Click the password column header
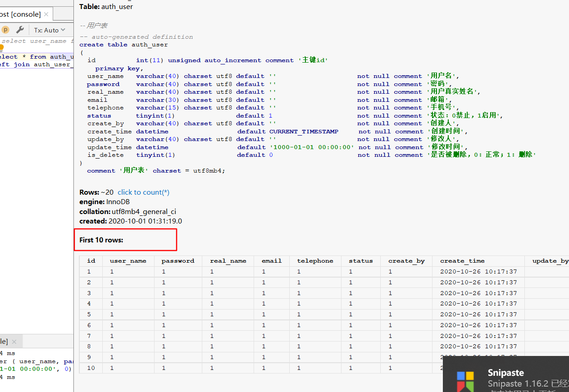The height and width of the screenshot is (392, 569). pyautogui.click(x=178, y=261)
